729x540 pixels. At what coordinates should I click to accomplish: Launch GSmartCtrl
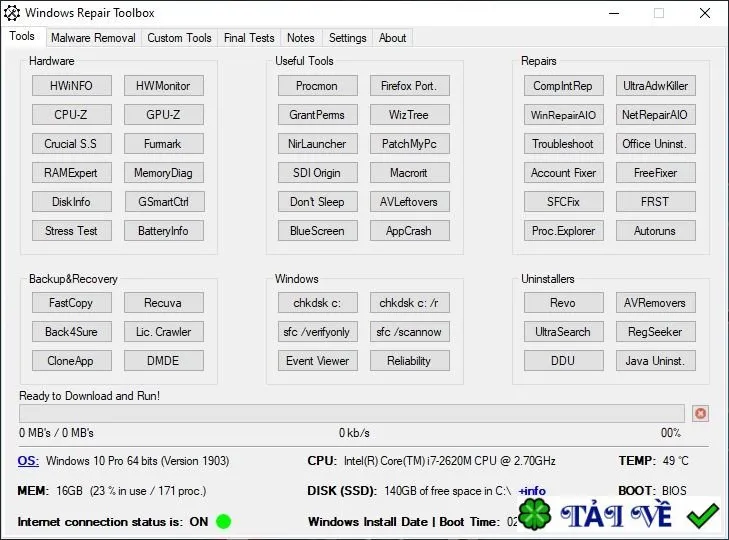point(164,201)
